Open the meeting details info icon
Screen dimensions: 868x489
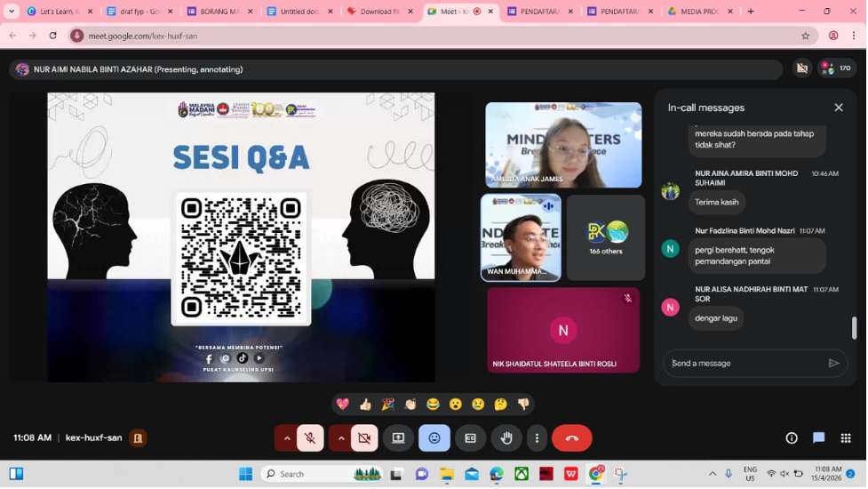coord(792,438)
